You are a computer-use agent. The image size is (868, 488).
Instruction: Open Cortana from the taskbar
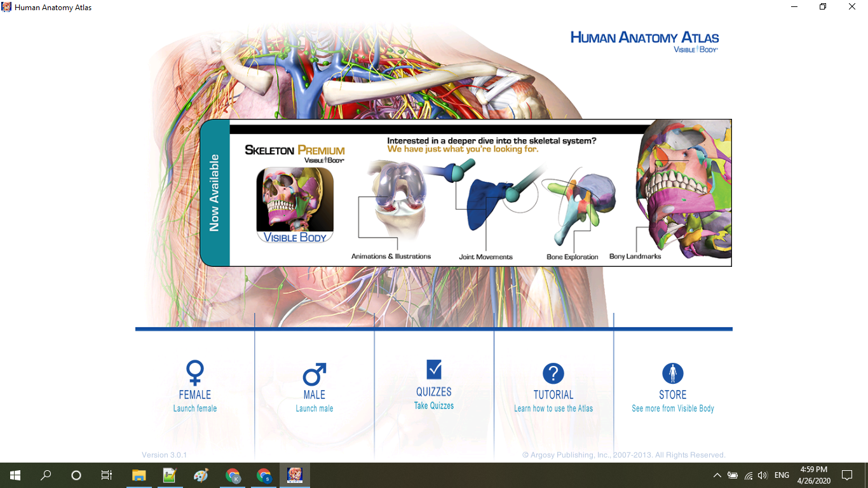76,475
